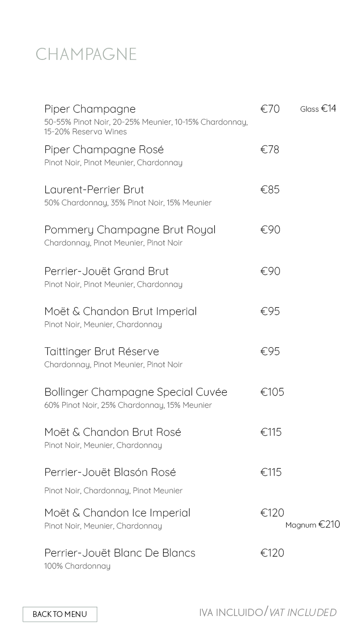Image resolution: width=362 pixels, height=644 pixels.
Task: Click the €85 Laurent-Perrier price
Action: [270, 189]
